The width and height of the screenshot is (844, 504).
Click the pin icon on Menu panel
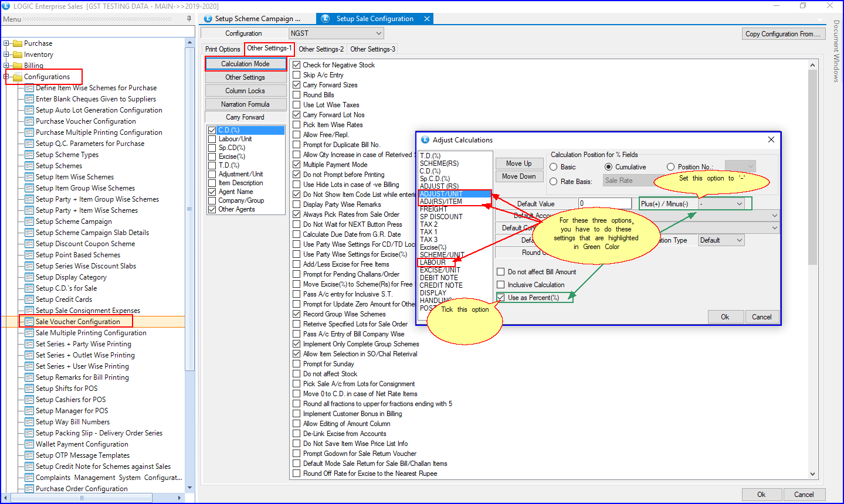click(x=189, y=19)
